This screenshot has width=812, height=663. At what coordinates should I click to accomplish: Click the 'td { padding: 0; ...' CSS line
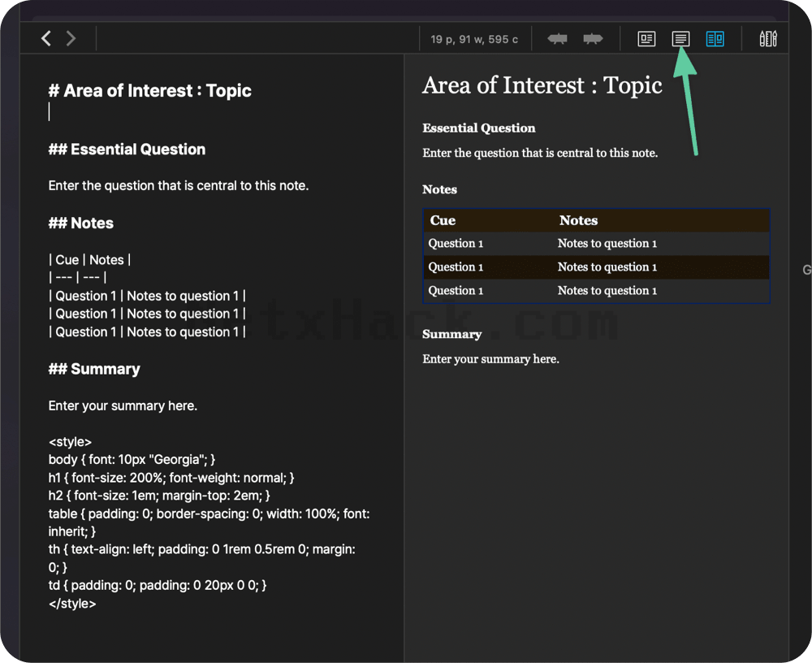[158, 585]
